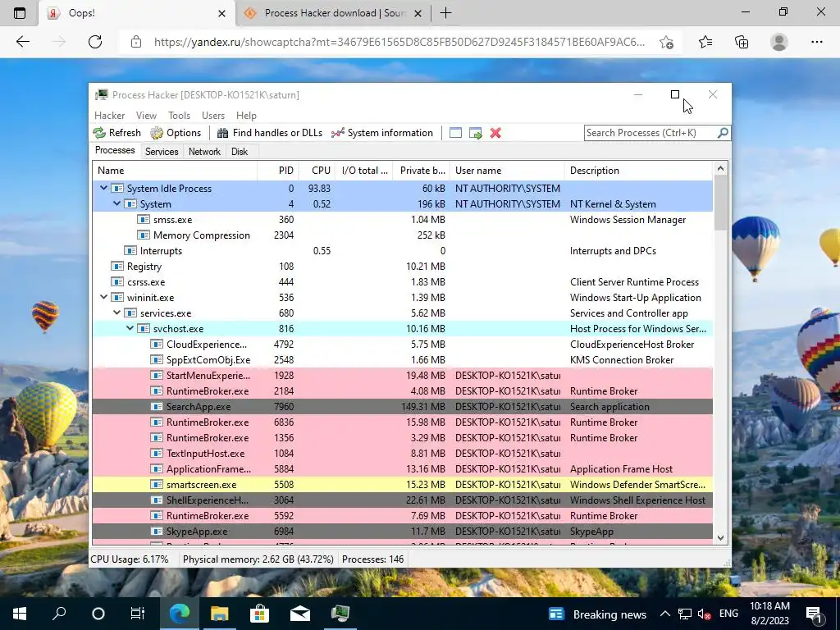Show hidden system tray icons chevron
Image resolution: width=840 pixels, height=630 pixels.
[x=664, y=614]
